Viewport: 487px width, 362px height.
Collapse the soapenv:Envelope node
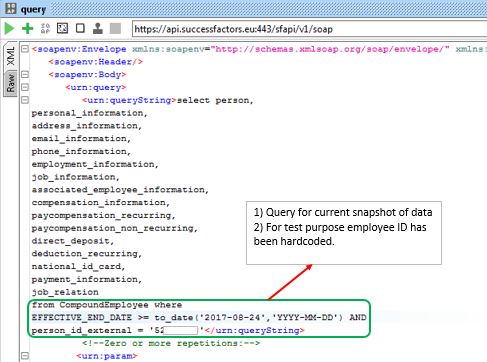[x=25, y=49]
